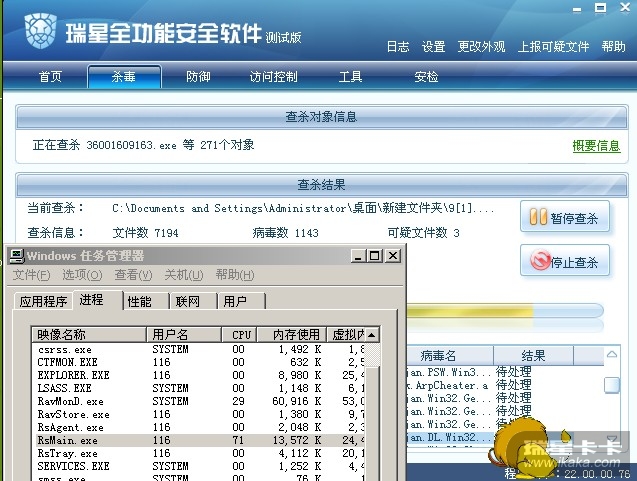Select csrss.exe process row
This screenshot has height=481, width=637.
(x=199, y=349)
